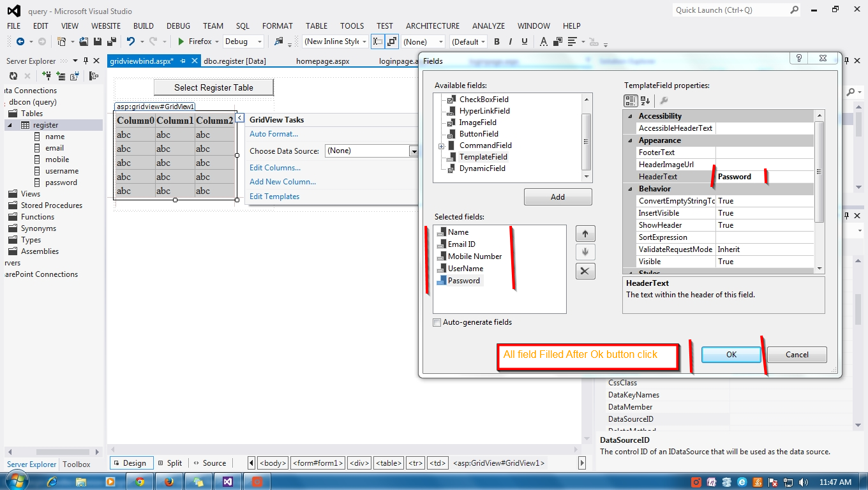Image resolution: width=868 pixels, height=490 pixels.
Task: Switch TemplateField properties to Categorized view
Action: pos(629,100)
